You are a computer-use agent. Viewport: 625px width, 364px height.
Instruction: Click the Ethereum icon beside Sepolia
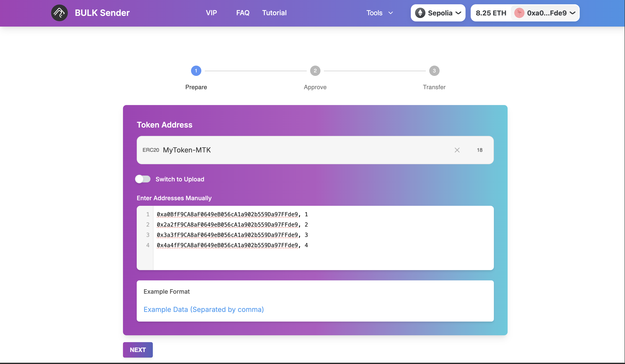click(x=420, y=13)
